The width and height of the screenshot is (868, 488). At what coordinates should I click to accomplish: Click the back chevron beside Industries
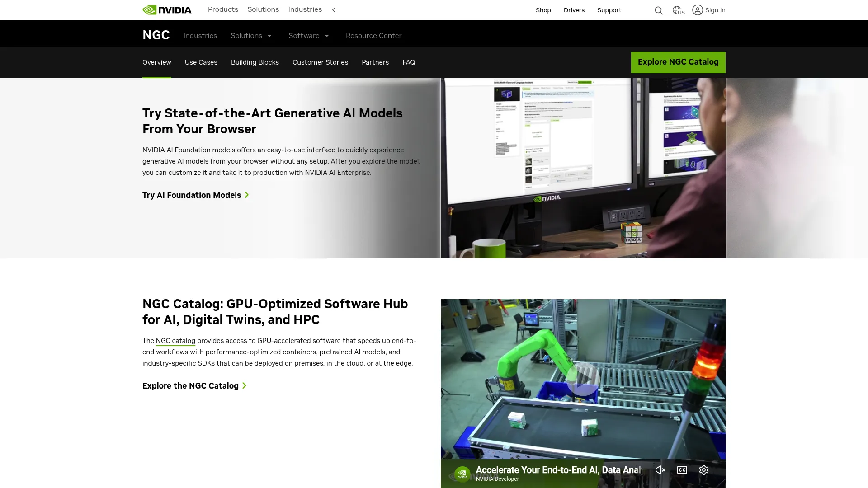pos(334,10)
